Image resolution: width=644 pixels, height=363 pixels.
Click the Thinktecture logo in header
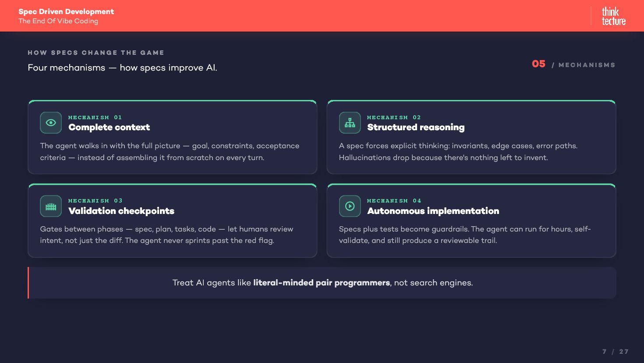pyautogui.click(x=613, y=16)
